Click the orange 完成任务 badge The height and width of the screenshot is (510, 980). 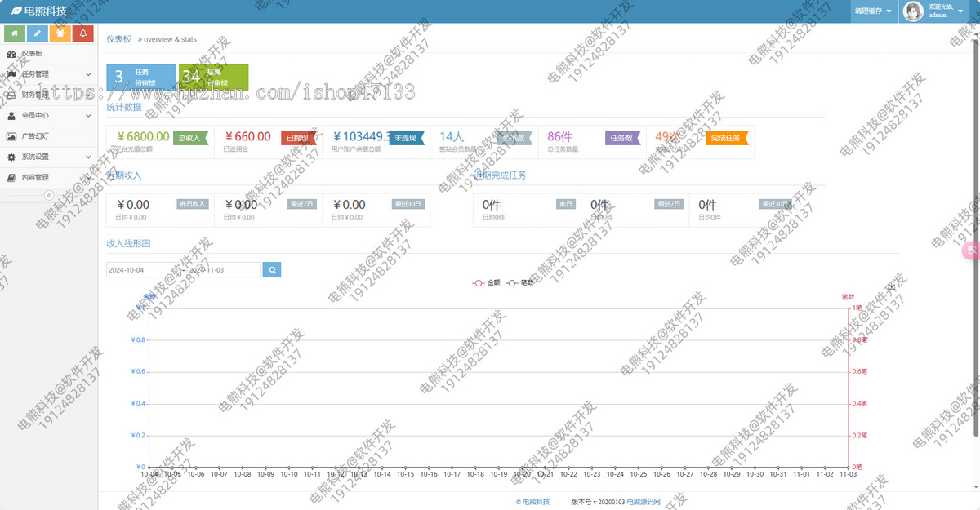pyautogui.click(x=726, y=138)
